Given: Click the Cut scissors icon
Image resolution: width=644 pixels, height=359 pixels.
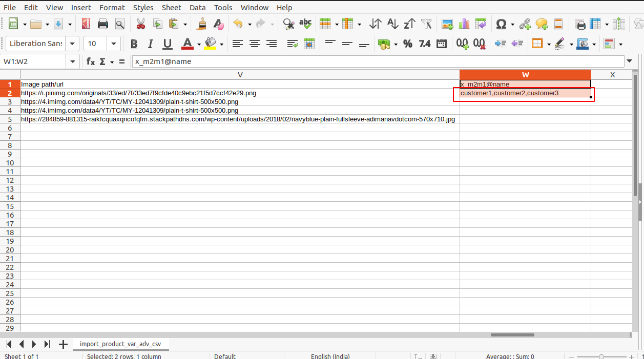Looking at the screenshot, I should [x=140, y=24].
